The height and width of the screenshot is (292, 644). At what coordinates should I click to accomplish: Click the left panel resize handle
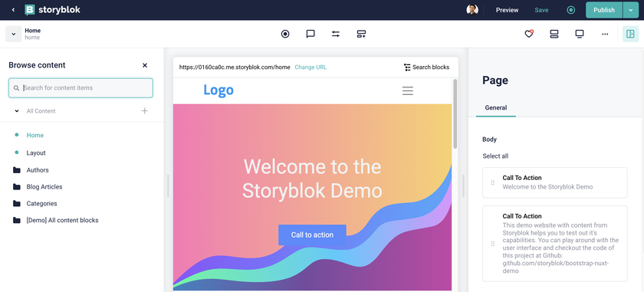pos(168,185)
